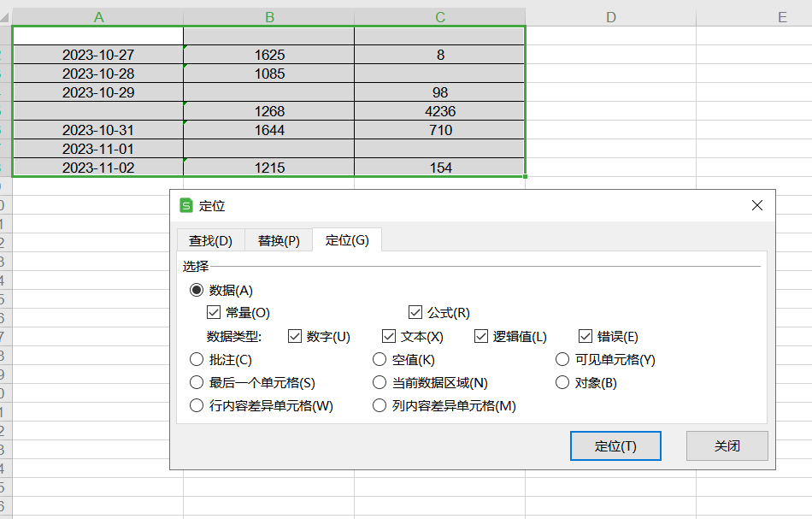This screenshot has height=519, width=812.
Task: Switch to the 查找(D) tab
Action: [x=210, y=241]
